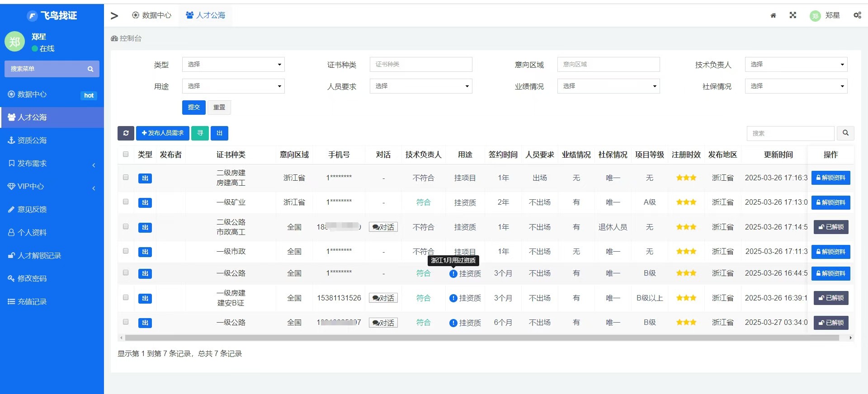868x394 pixels.
Task: Tick checkbox for the 一级矿业 row
Action: point(126,202)
